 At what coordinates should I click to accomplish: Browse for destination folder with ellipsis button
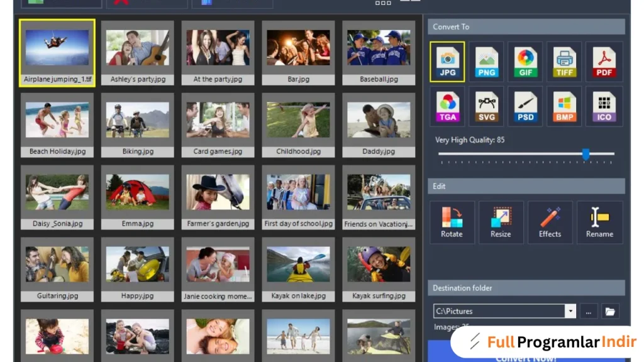click(589, 312)
